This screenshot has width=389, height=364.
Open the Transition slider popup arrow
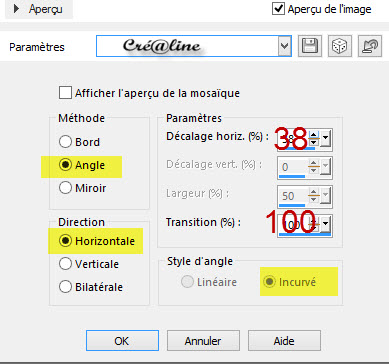pyautogui.click(x=325, y=225)
